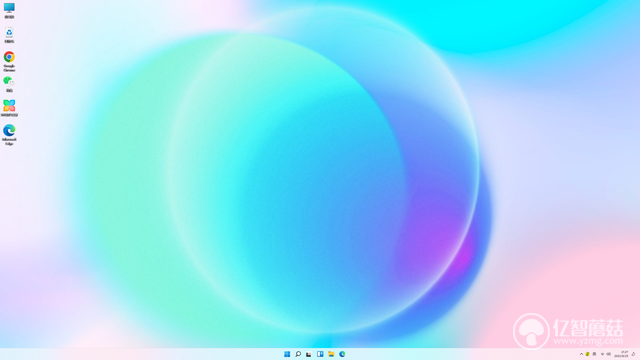Open the clock and date flyout
Image resolution: width=640 pixels, height=360 pixels.
[622, 354]
